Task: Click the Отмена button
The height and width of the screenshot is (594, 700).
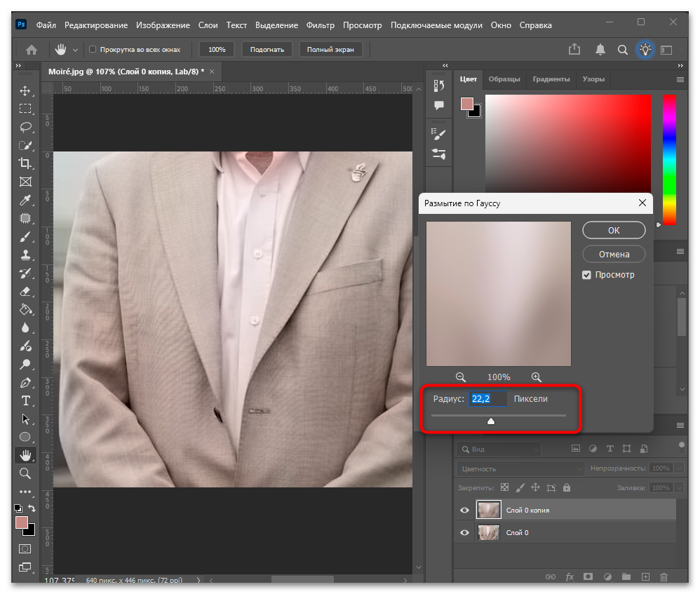Action: [x=614, y=254]
